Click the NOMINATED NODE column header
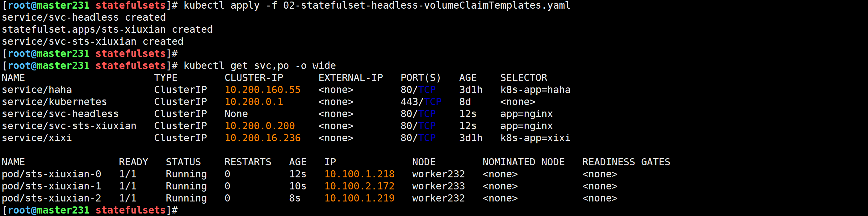The height and width of the screenshot is (216, 868). 524,162
